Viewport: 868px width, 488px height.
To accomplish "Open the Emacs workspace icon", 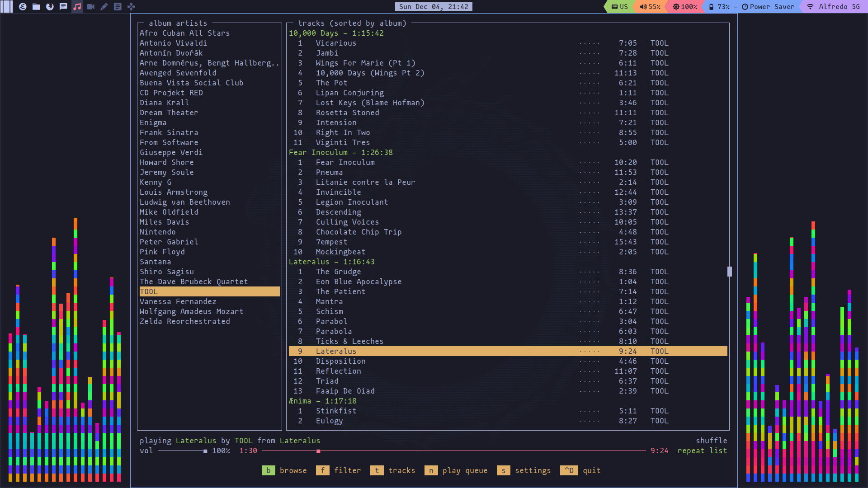I will click(x=23, y=6).
